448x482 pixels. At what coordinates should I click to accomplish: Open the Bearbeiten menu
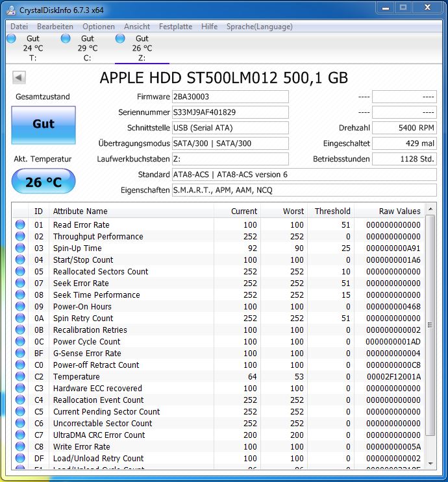pyautogui.click(x=55, y=27)
